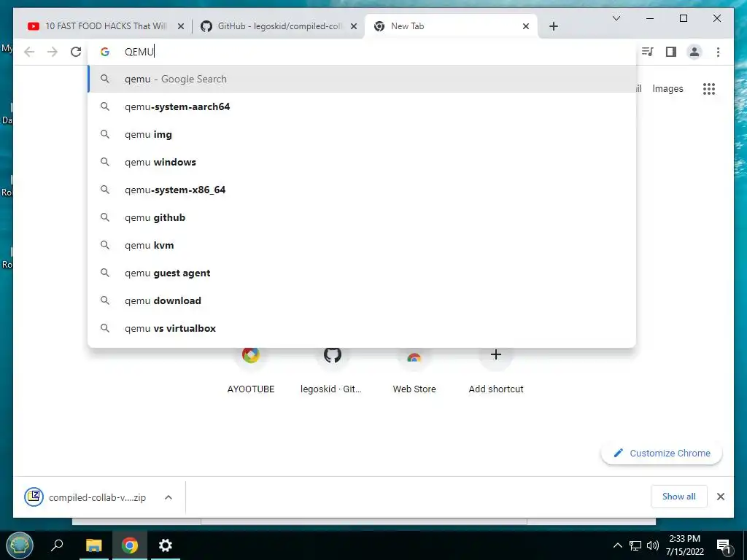Open the taskbar search magnifier
This screenshot has height=560, width=747.
57,545
